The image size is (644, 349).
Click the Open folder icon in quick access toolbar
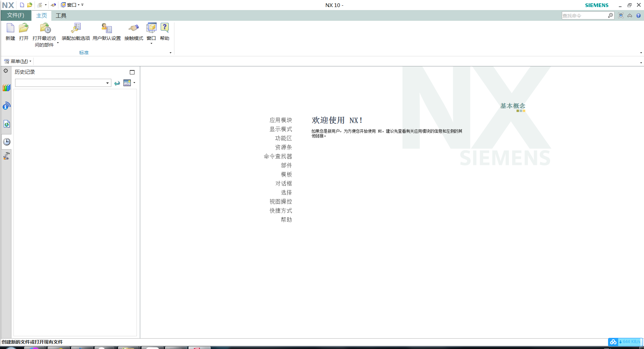point(30,5)
